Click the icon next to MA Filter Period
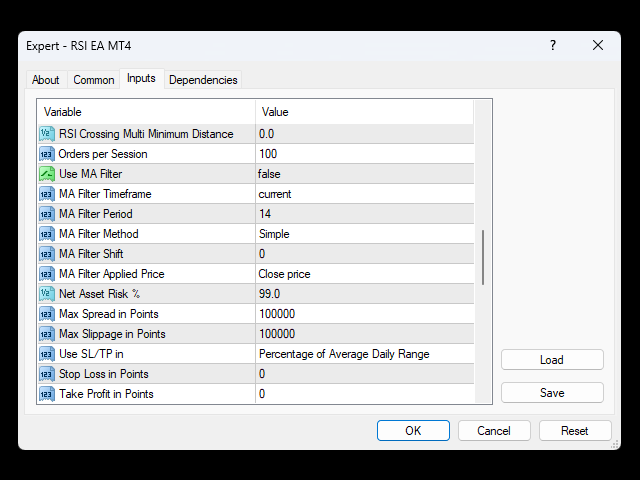The height and width of the screenshot is (480, 640). pyautogui.click(x=47, y=214)
